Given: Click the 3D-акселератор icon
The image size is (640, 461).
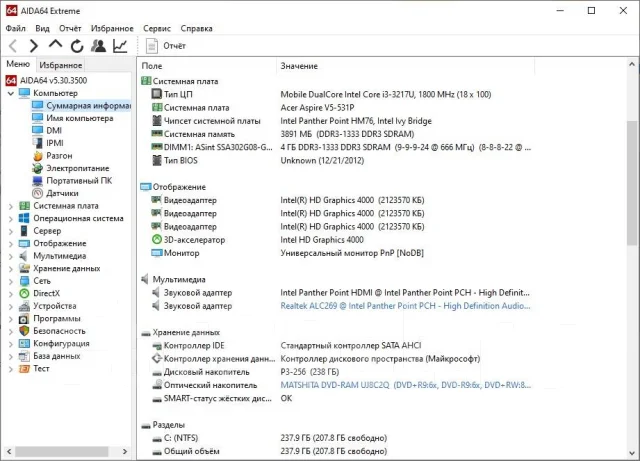Looking at the screenshot, I should [x=157, y=239].
